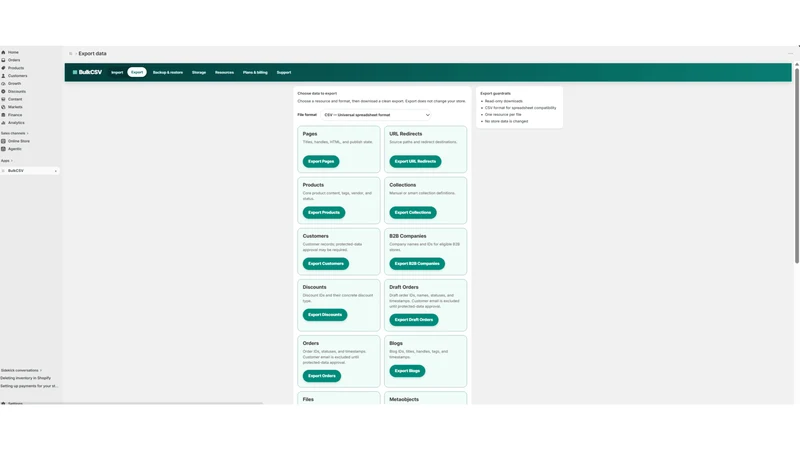
Task: Click 'Export guardrails' heading
Action: (x=495, y=93)
